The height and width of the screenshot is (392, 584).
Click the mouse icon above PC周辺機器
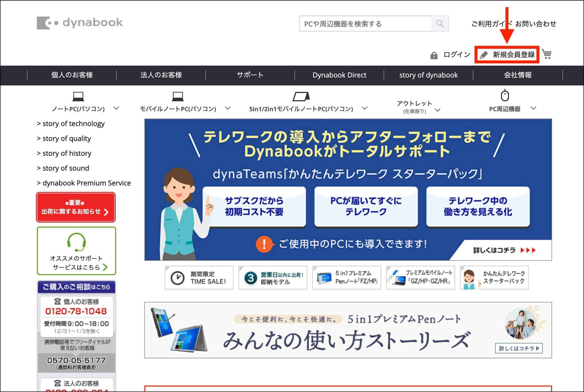click(505, 95)
